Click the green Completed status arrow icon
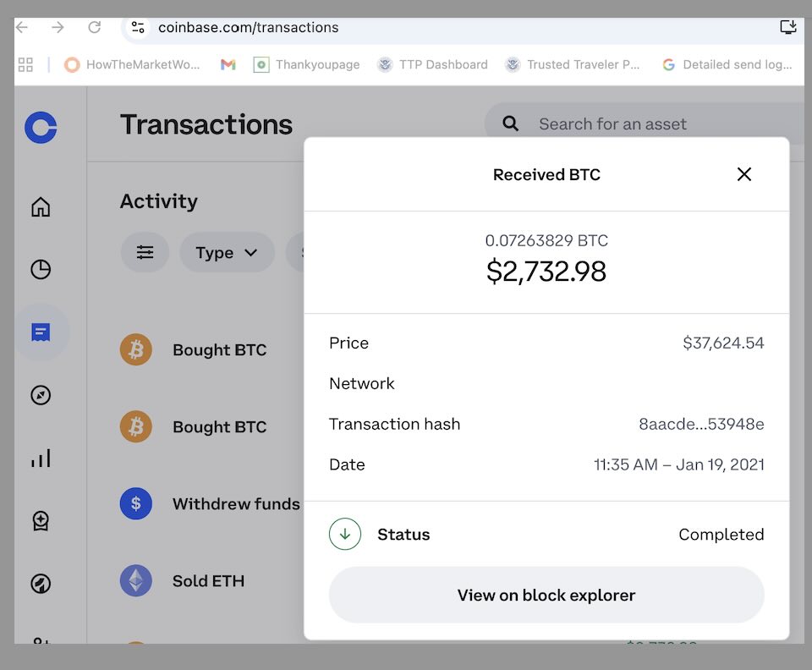 pyautogui.click(x=344, y=534)
